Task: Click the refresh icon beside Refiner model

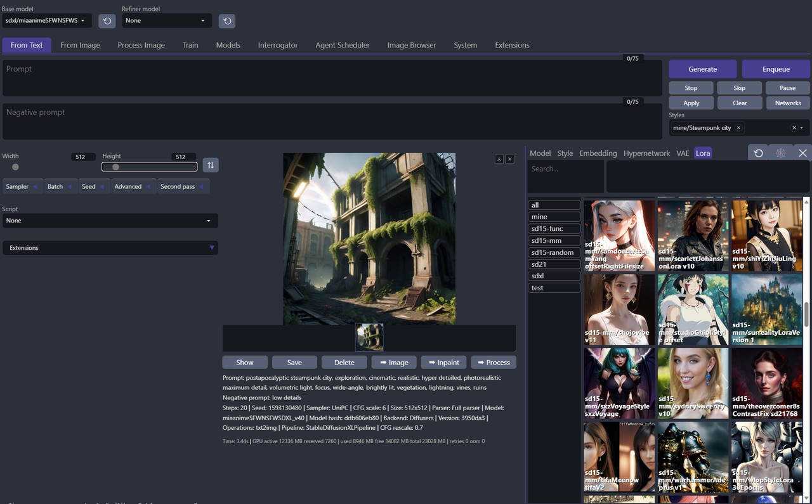Action: pyautogui.click(x=227, y=21)
